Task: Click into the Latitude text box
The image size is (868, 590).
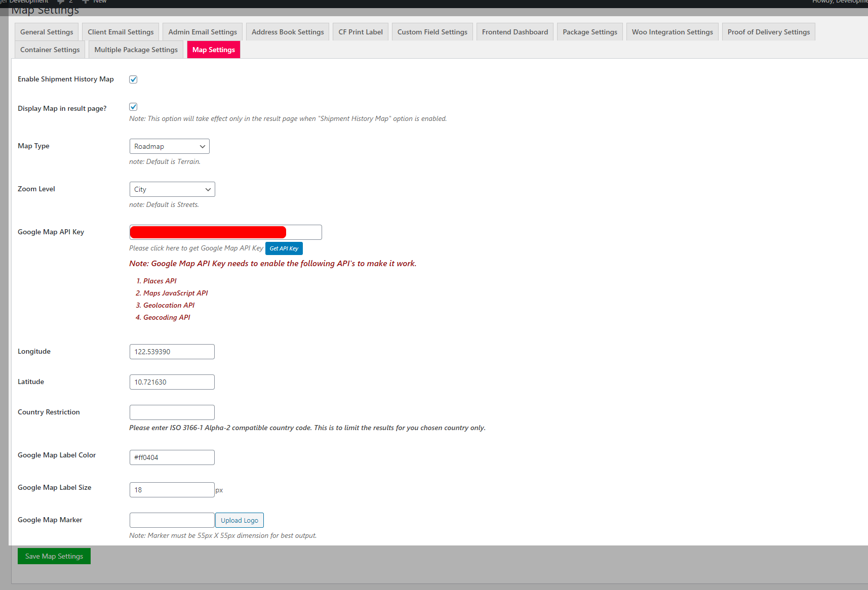Action: 172,382
